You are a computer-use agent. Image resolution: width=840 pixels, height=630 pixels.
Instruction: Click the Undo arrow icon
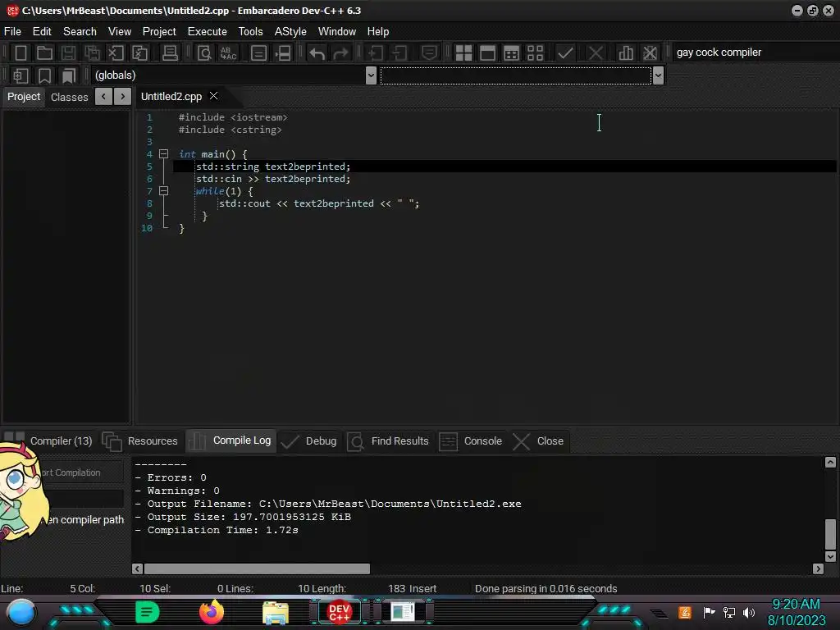tap(317, 52)
